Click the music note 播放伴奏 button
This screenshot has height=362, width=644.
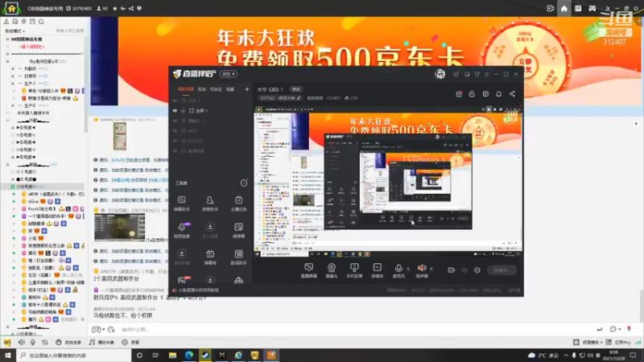pos(101,343)
